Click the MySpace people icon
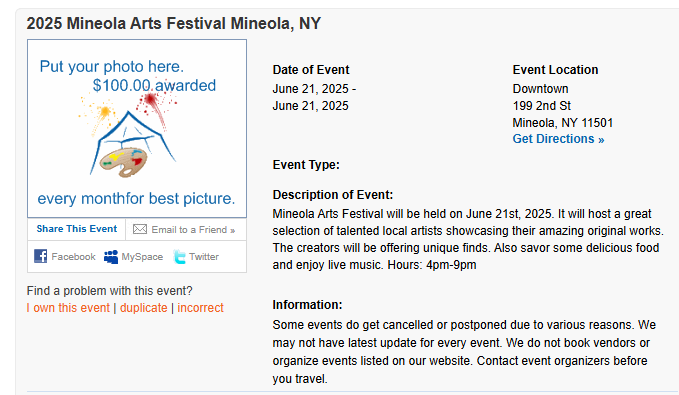Viewport: 679px width, 395px height. pos(111,256)
